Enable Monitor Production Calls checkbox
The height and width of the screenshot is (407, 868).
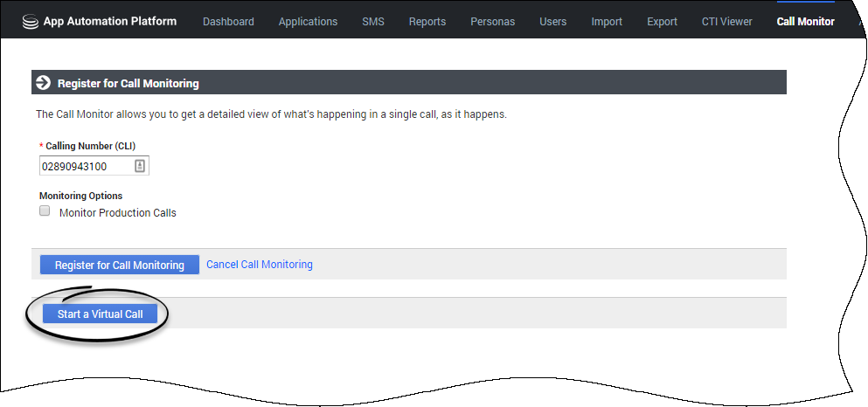click(45, 210)
